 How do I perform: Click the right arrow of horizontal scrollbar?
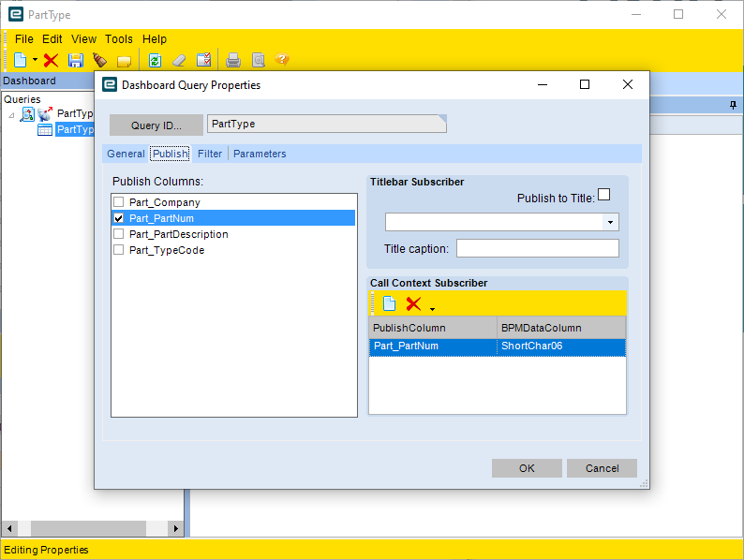176,528
